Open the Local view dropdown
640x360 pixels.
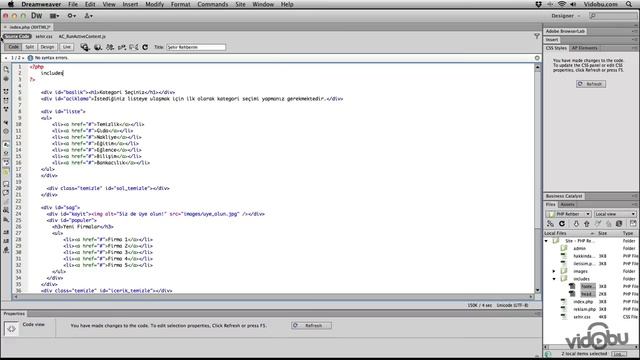tap(615, 214)
